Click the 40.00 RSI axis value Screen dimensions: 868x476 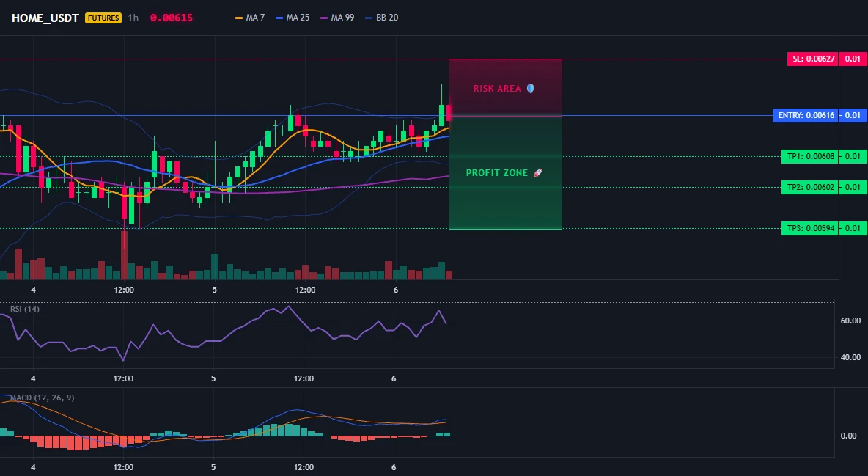coord(850,357)
